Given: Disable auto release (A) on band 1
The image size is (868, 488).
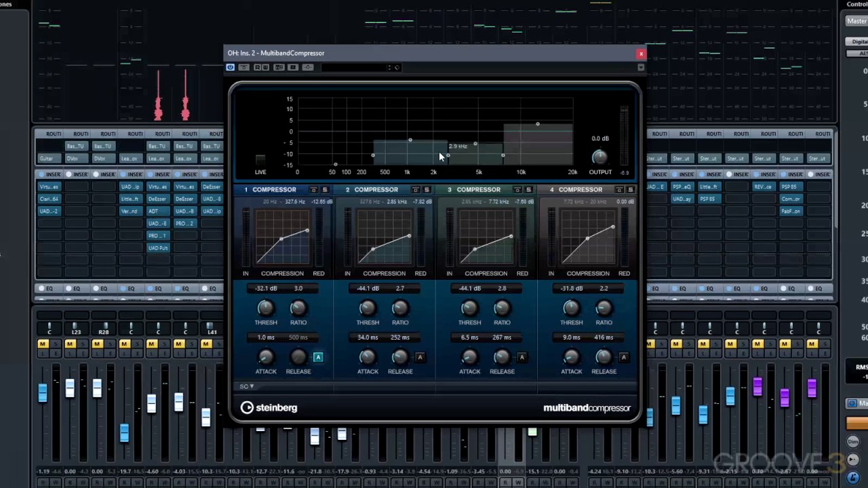Looking at the screenshot, I should (x=318, y=357).
